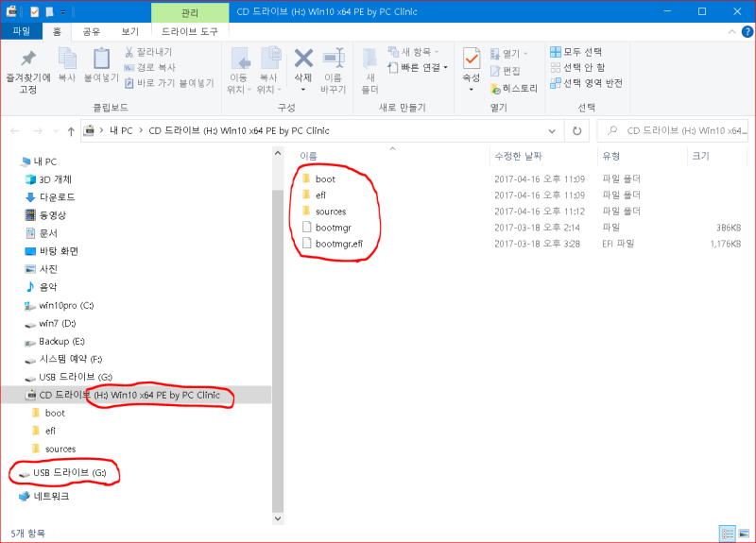Viewport: 756px width, 543px height.
Task: Click the search box for CD drive
Action: click(673, 131)
